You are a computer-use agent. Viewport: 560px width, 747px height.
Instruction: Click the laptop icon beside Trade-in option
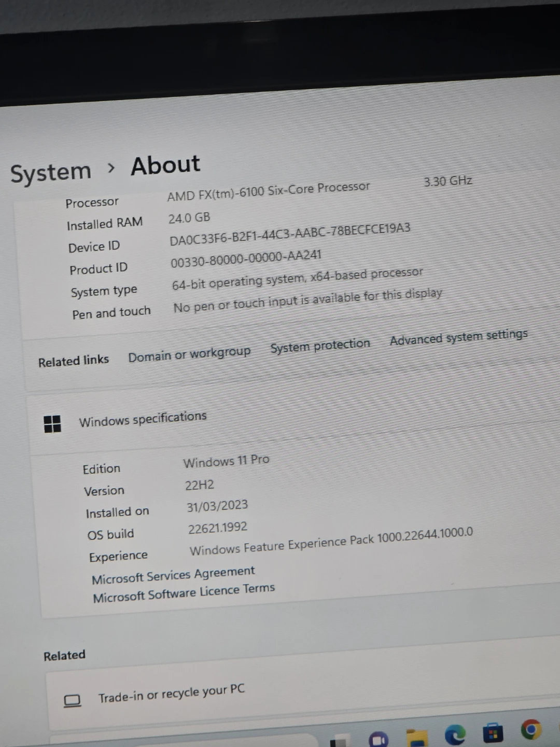click(72, 701)
